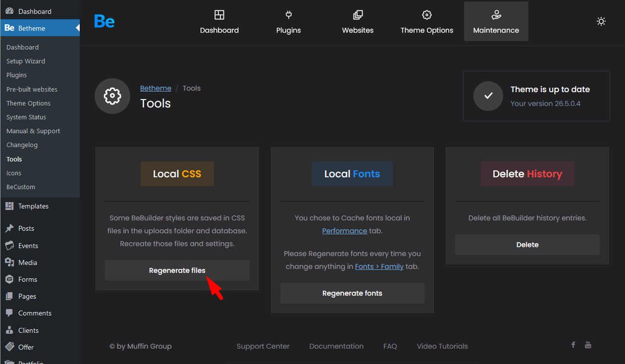The image size is (625, 364).
Task: Click Regenerate files button
Action: coord(177,270)
